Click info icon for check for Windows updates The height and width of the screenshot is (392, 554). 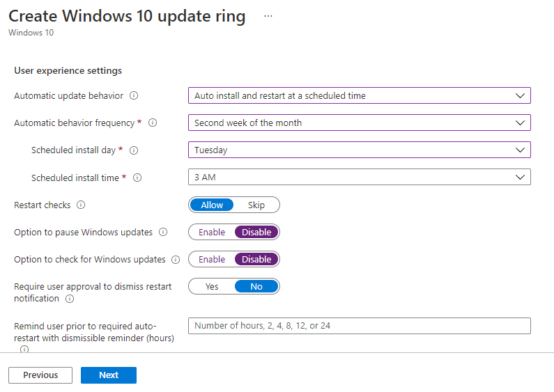click(x=176, y=260)
